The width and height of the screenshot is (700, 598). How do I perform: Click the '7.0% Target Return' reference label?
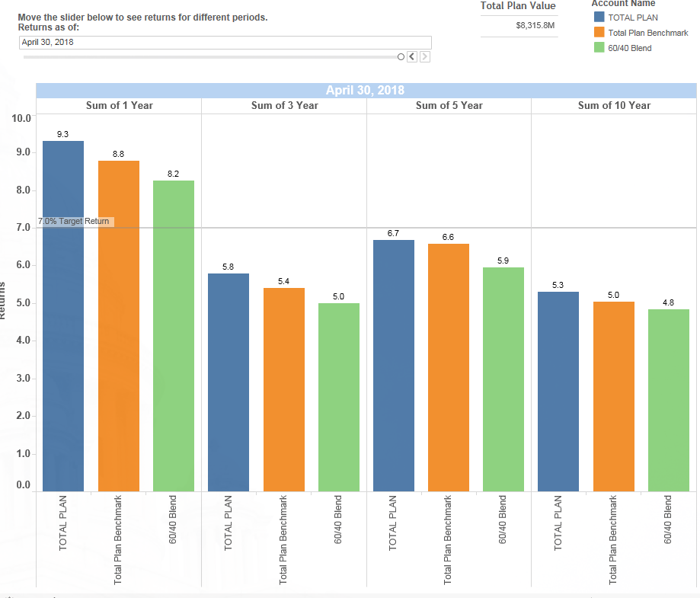pyautogui.click(x=74, y=221)
